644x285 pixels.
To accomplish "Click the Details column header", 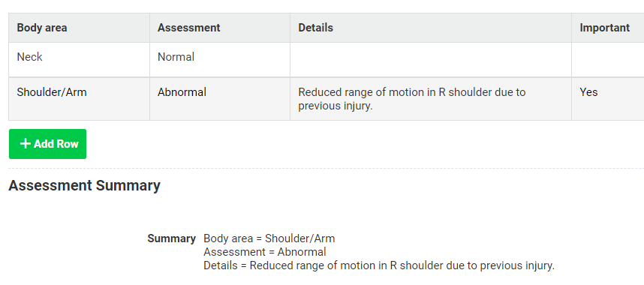I will [430, 28].
